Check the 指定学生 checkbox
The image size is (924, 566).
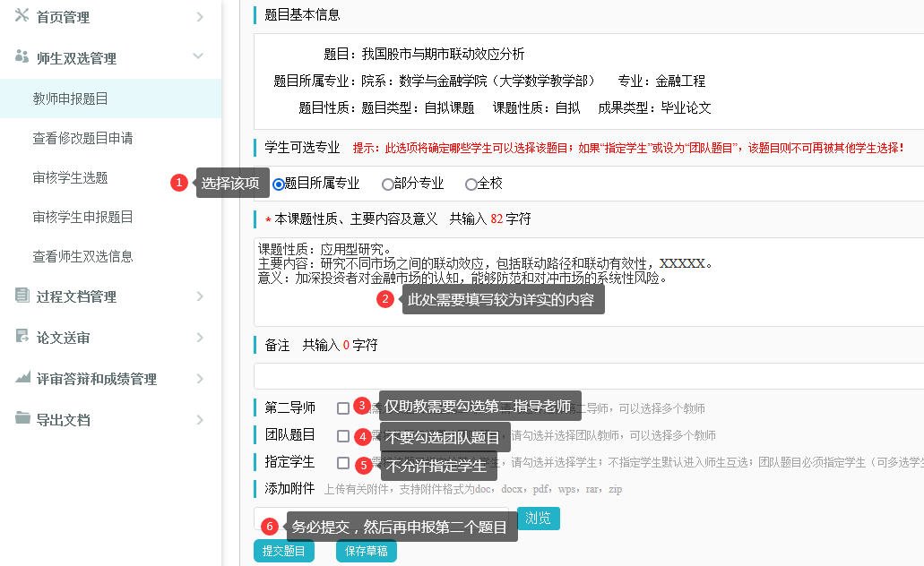343,463
